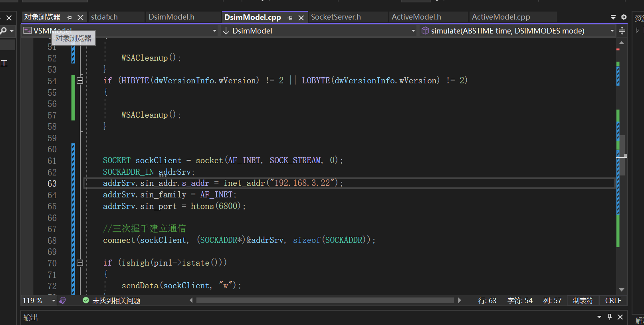
Task: Click the split editor window icon
Action: [622, 31]
